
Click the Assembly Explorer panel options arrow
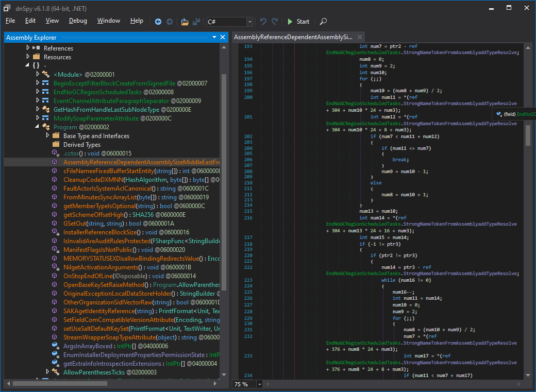[x=214, y=37]
